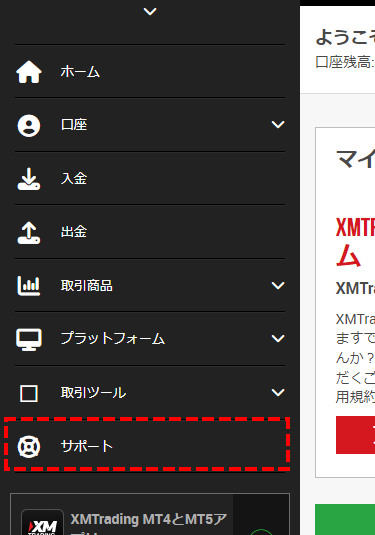Open the ホーム menu item

150,71
